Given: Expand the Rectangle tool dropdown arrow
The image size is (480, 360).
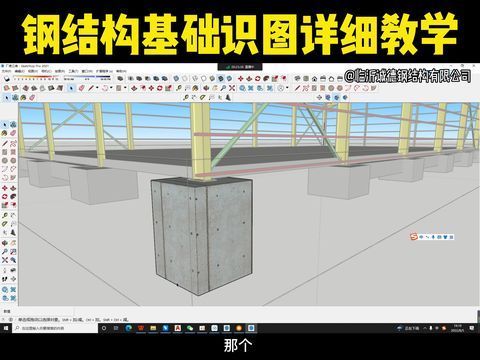Looking at the screenshot, I should point(125,88).
